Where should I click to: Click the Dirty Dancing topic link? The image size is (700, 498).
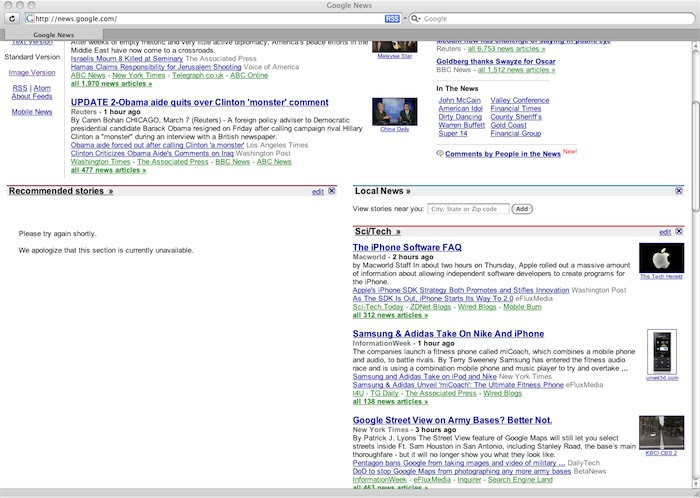pos(460,117)
